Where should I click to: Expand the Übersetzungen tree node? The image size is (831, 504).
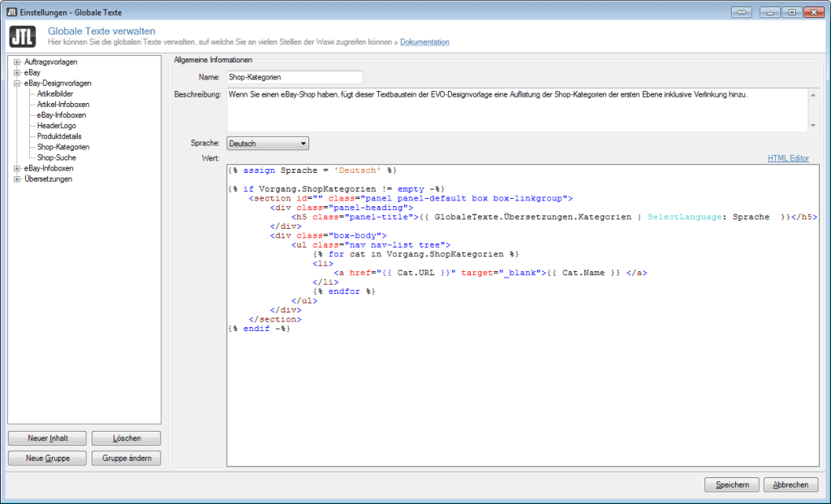tap(16, 179)
